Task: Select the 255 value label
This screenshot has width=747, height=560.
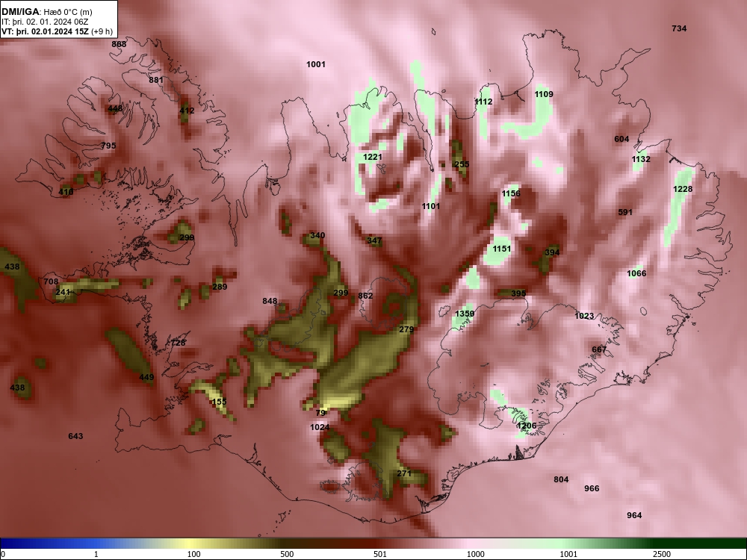Action: [462, 164]
